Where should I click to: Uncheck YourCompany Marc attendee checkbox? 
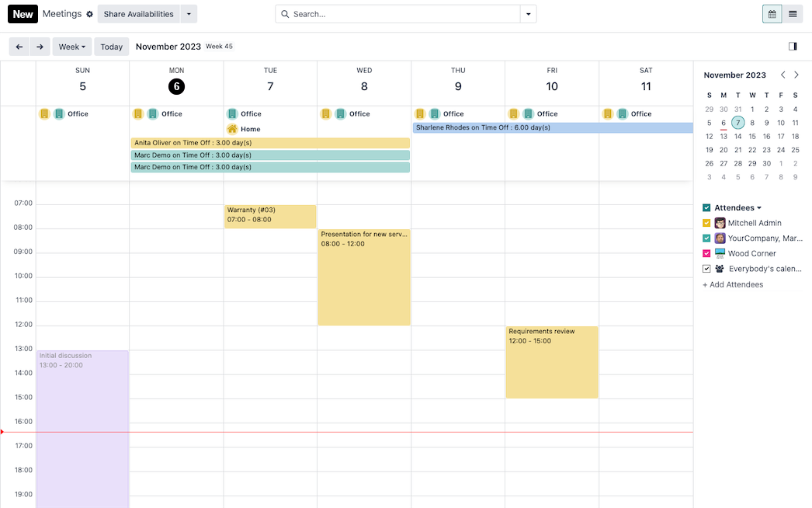(x=706, y=238)
